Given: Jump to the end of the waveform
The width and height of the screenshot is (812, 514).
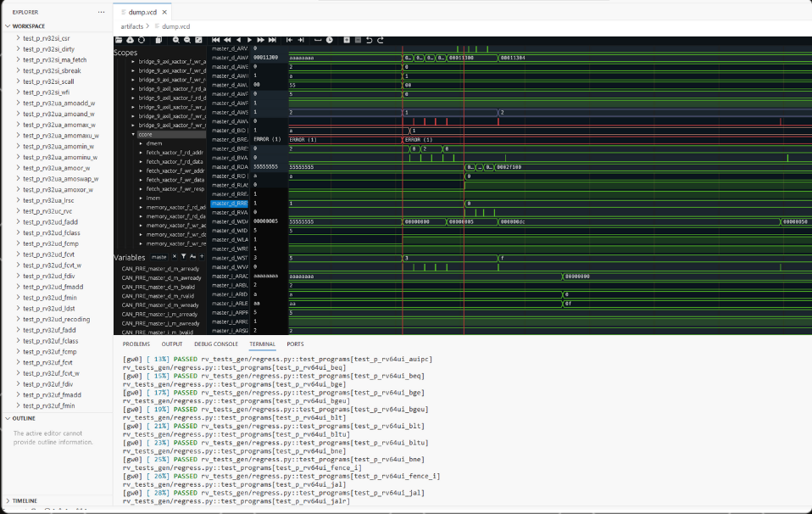Looking at the screenshot, I should coord(272,40).
